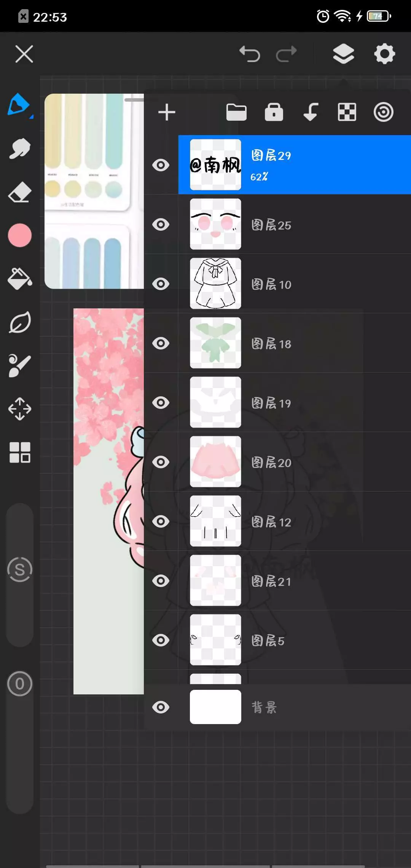Add a new layer with plus icon

(167, 112)
